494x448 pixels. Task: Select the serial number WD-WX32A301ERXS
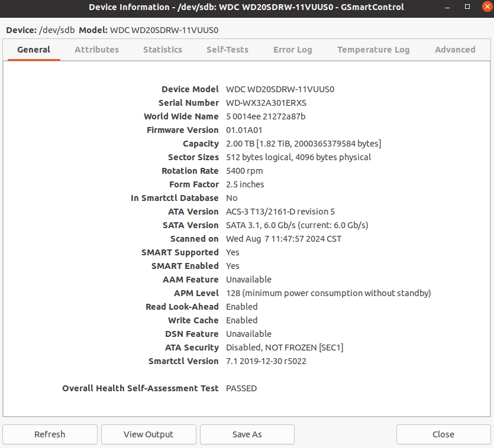[266, 103]
